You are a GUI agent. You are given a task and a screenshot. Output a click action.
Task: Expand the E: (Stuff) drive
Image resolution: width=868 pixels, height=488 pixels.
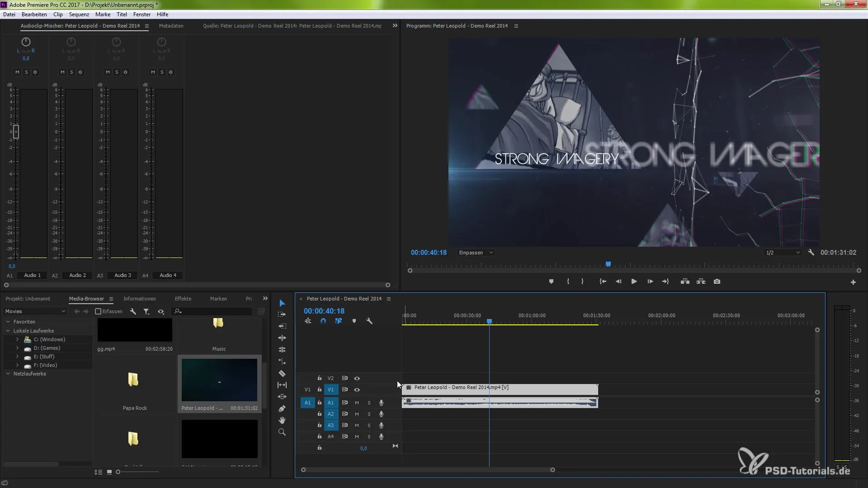[17, 357]
